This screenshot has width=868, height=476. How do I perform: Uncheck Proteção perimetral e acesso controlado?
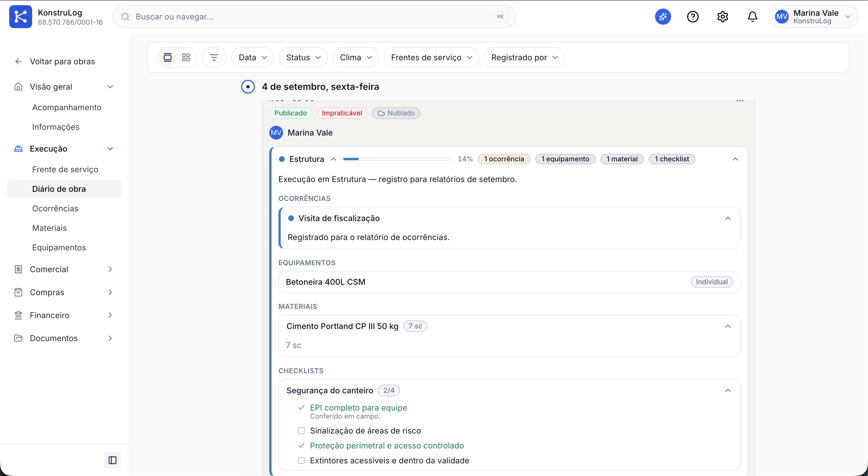[301, 446]
